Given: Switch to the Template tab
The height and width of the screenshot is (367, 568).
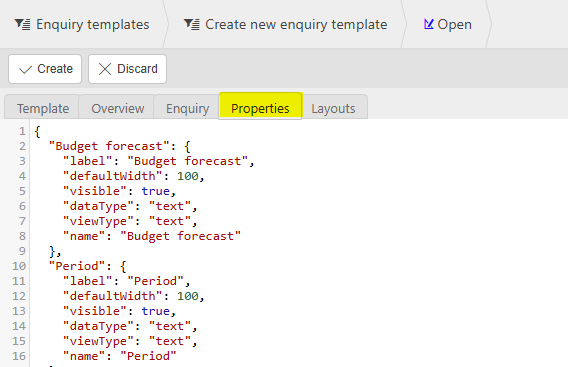Looking at the screenshot, I should click(43, 108).
